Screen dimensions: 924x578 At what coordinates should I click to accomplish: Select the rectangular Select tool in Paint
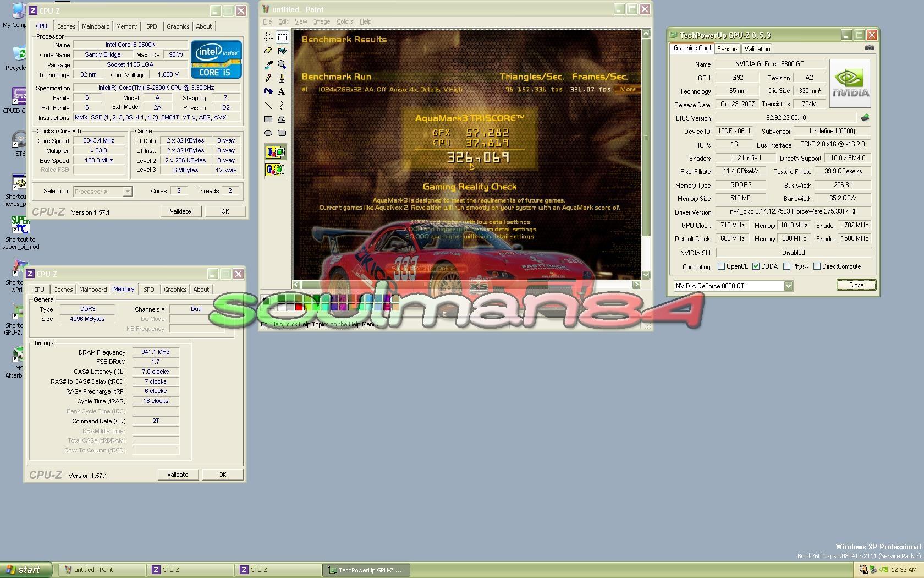click(x=282, y=37)
